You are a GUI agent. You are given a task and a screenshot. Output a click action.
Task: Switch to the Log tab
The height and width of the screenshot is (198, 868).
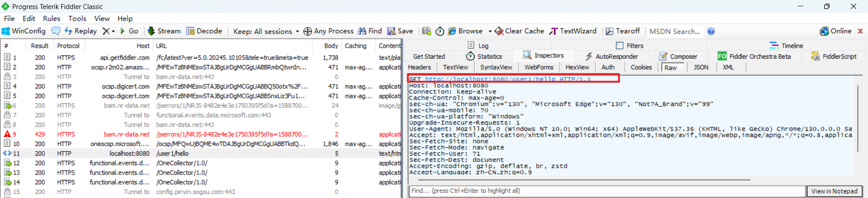(478, 46)
